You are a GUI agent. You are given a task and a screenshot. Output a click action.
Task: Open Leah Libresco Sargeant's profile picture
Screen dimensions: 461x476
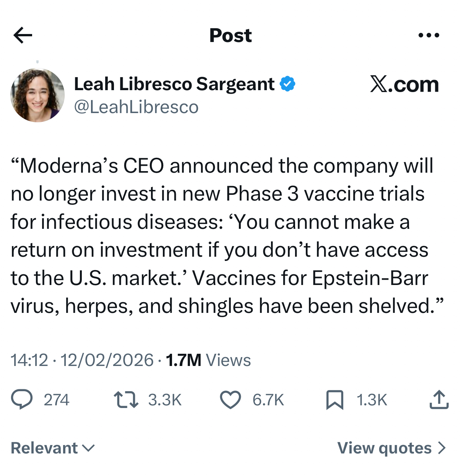click(x=37, y=95)
